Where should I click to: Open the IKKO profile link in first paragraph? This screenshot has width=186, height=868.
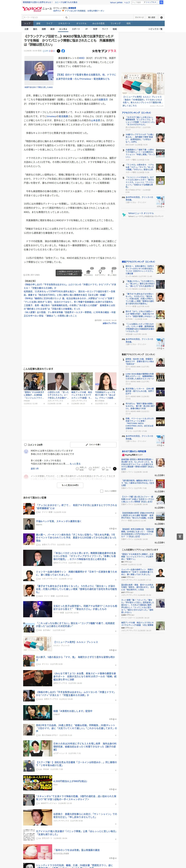click(82, 58)
